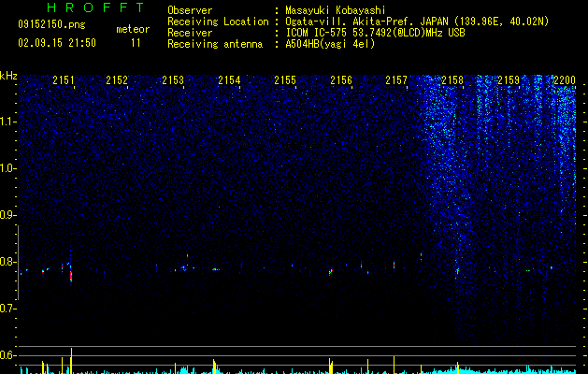Click the antenna value A504HB(yagi 4el)
This screenshot has height=374, width=588.
[x=330, y=44]
